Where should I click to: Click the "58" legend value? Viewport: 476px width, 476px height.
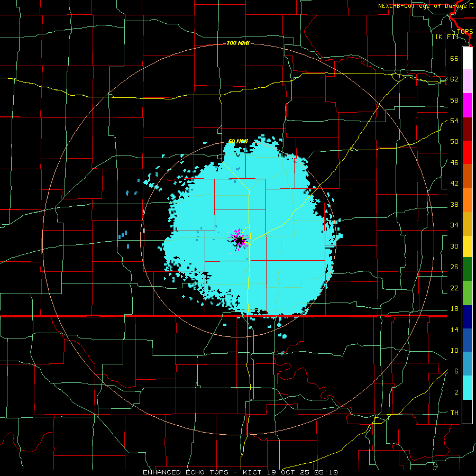point(454,100)
